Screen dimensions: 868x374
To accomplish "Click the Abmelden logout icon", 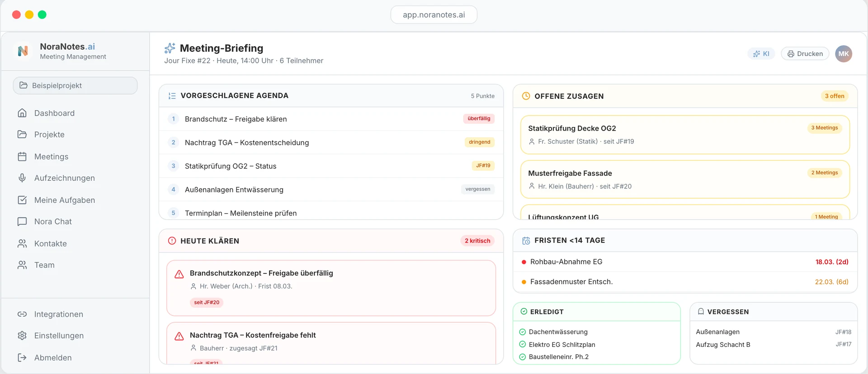I will (22, 357).
